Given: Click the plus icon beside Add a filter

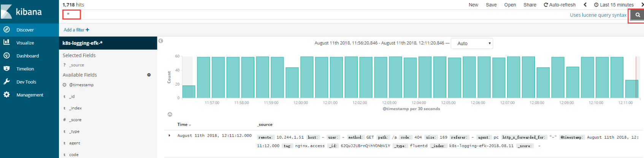Looking at the screenshot, I should (x=87, y=30).
